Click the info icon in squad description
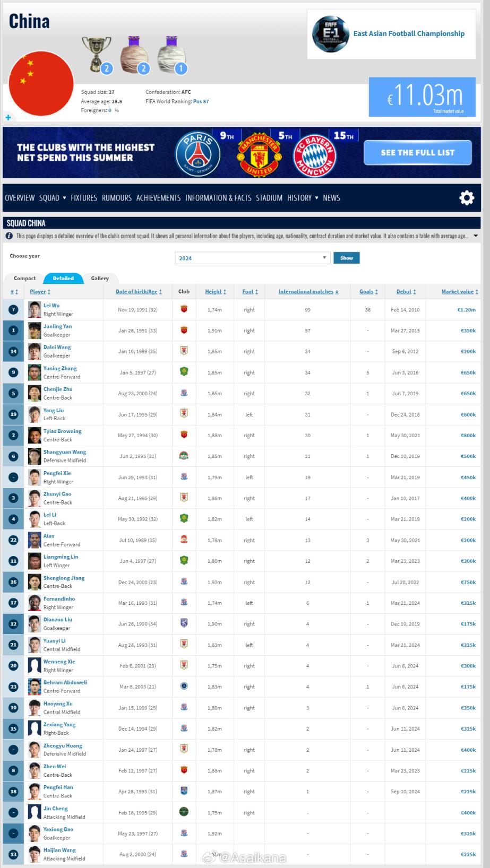Image resolution: width=490 pixels, height=868 pixels. click(10, 236)
